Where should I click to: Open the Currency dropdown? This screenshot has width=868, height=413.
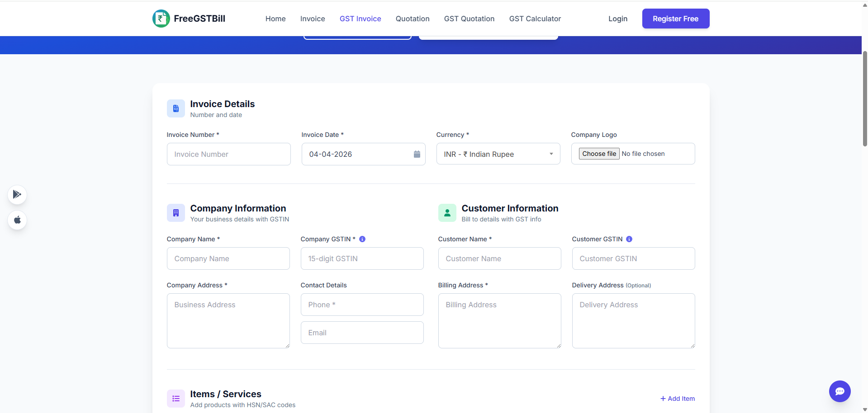pos(498,154)
